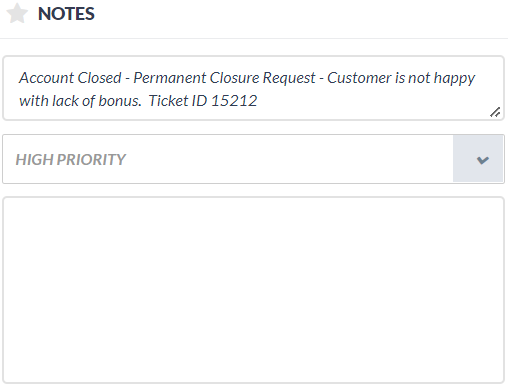The width and height of the screenshot is (508, 387).
Task: Place cursor after Ticket ID 15212
Action: 258,101
